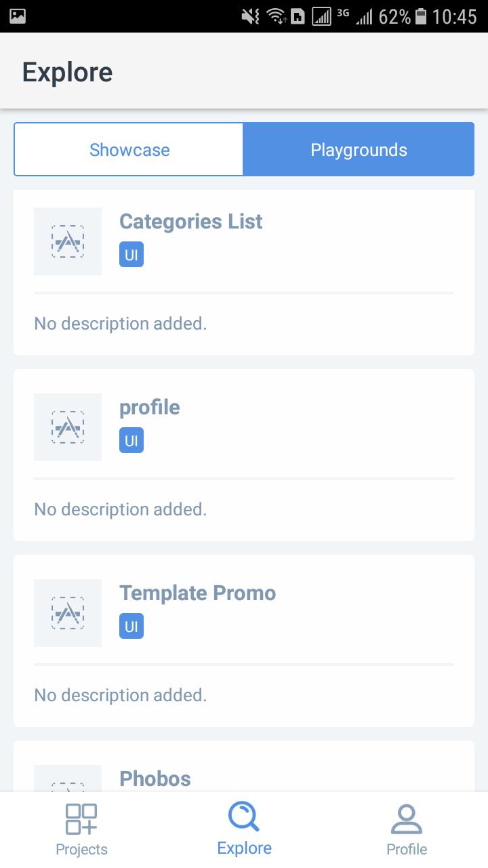Image resolution: width=488 pixels, height=868 pixels.
Task: Click the Template Promo playground icon
Action: 67,612
